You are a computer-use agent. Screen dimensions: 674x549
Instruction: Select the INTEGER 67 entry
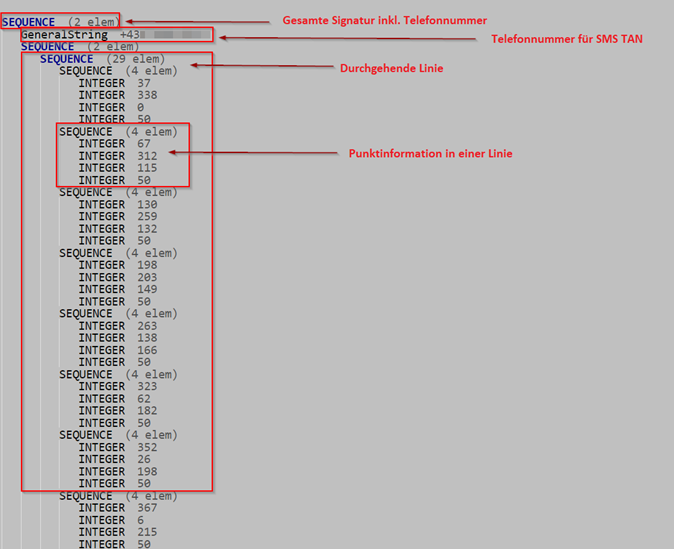pos(115,144)
